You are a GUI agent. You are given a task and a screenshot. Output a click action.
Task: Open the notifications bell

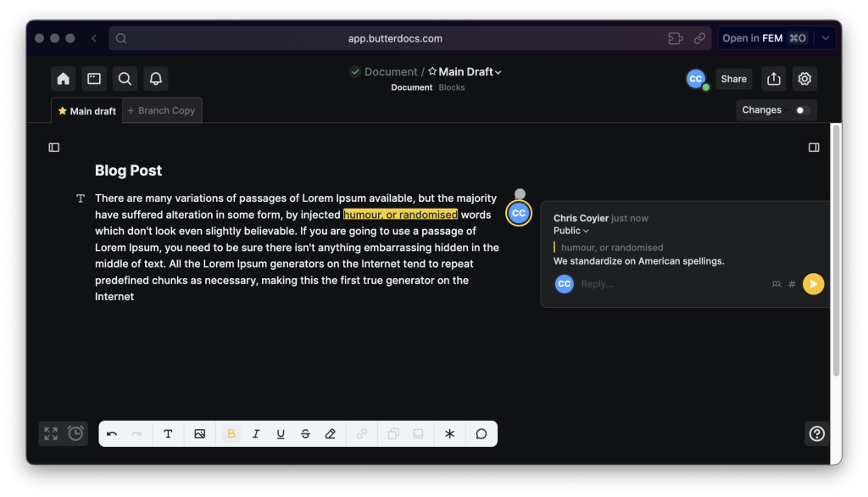pos(155,79)
